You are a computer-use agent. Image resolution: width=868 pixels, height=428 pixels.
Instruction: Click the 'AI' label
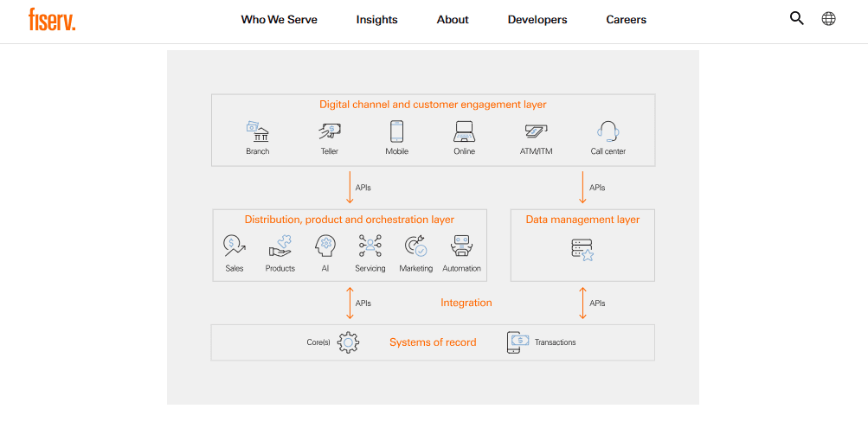point(325,268)
